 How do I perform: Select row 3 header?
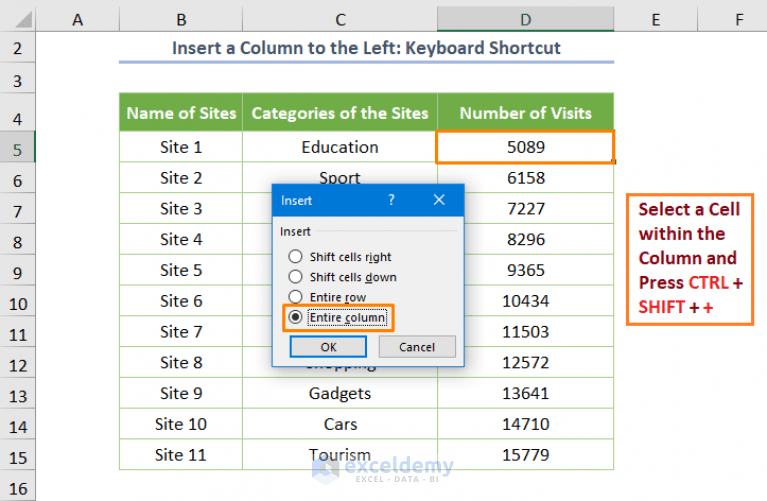[x=18, y=80]
